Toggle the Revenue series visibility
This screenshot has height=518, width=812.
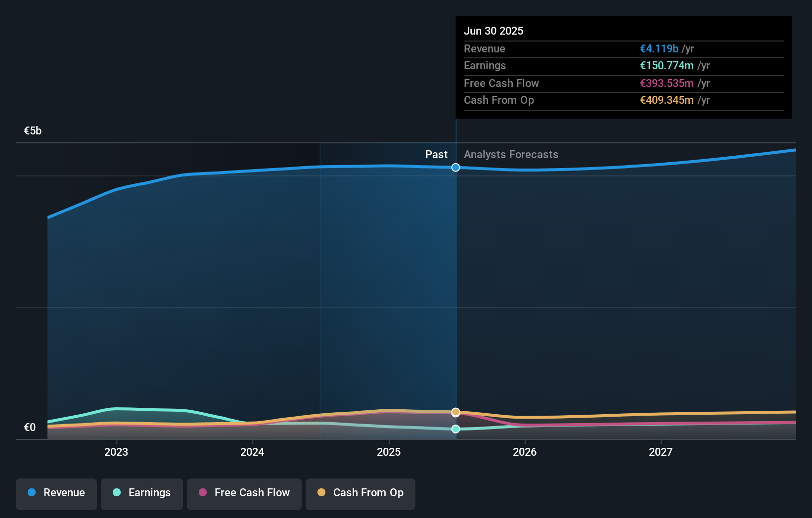[56, 493]
